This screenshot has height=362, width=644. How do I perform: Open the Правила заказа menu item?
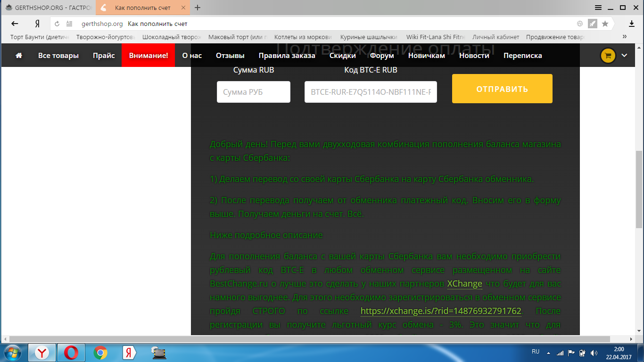click(x=287, y=56)
